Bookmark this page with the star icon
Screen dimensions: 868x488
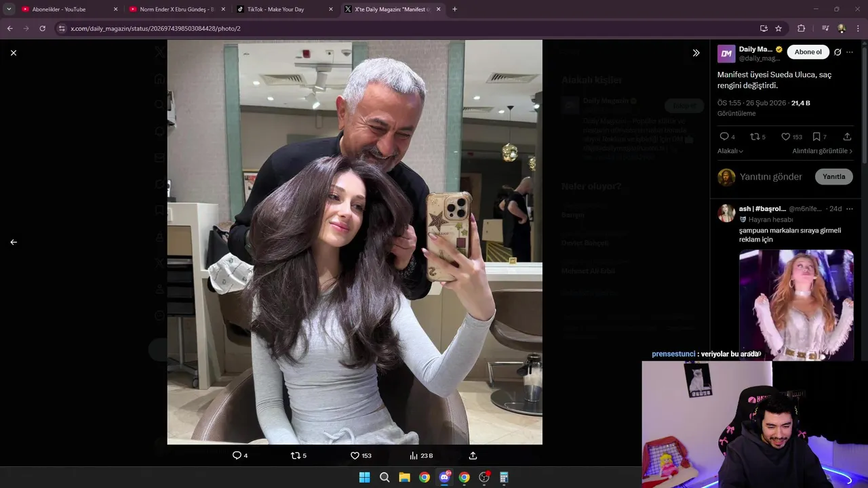coord(778,28)
